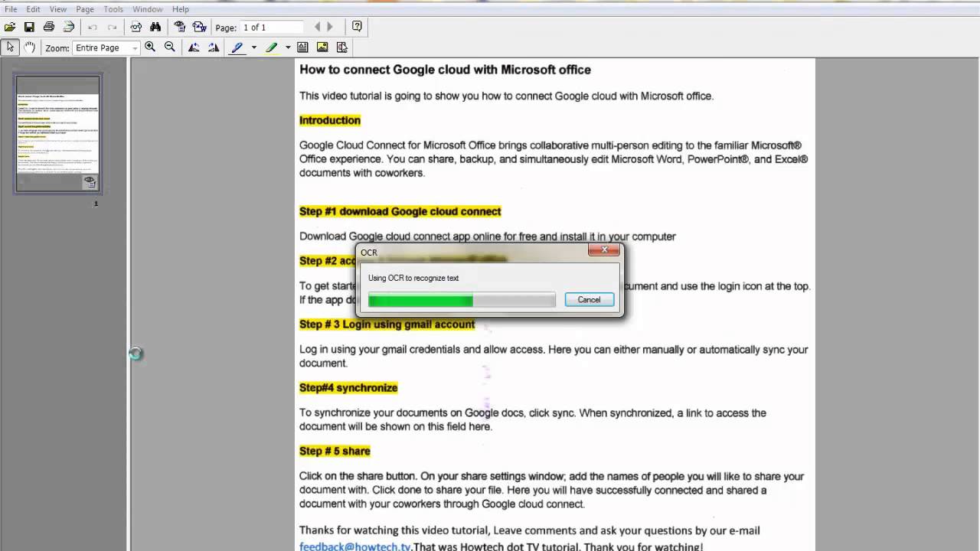Go to the previous page arrow

318,27
